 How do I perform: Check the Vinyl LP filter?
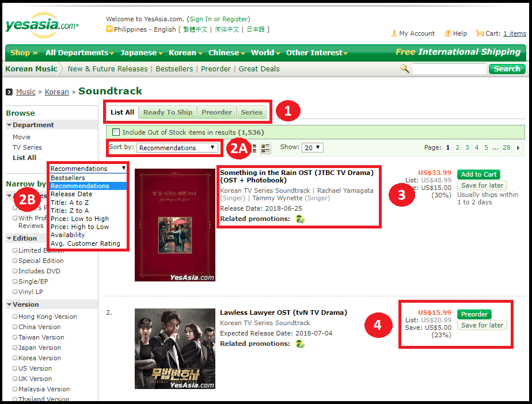[15, 292]
